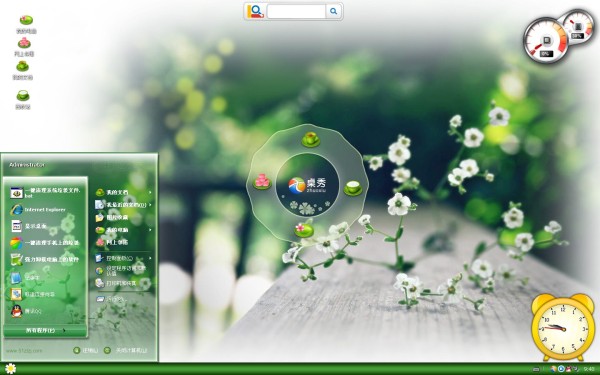This screenshot has width=600, height=375.
Task: Click the magnifier search button in top bar
Action: [x=334, y=11]
